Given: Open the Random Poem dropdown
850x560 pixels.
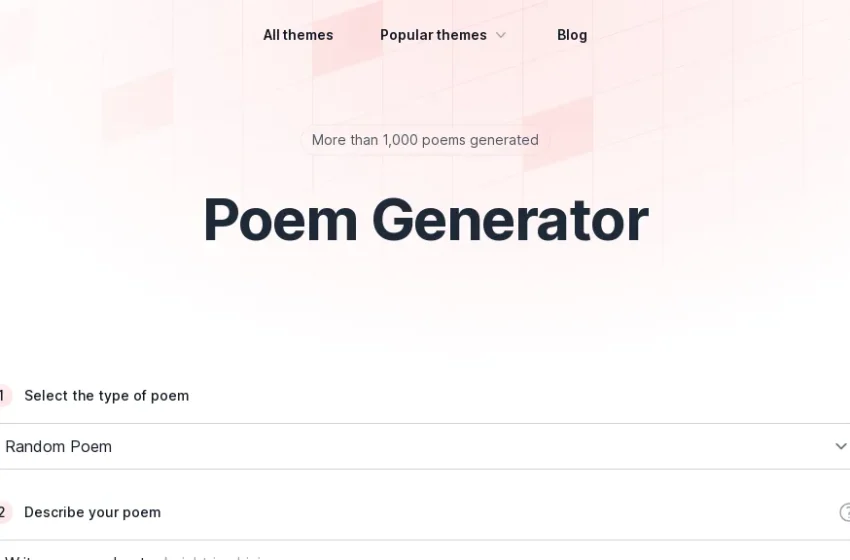Looking at the screenshot, I should pos(425,447).
